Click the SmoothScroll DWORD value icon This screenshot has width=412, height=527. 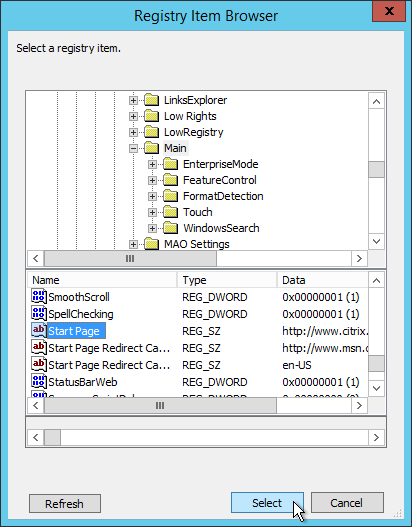point(39,296)
